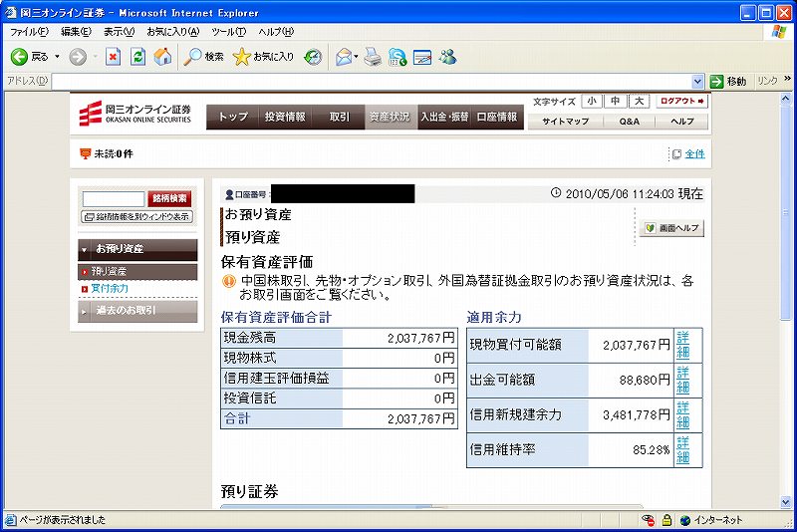Click the stock search input field

pyautogui.click(x=113, y=199)
